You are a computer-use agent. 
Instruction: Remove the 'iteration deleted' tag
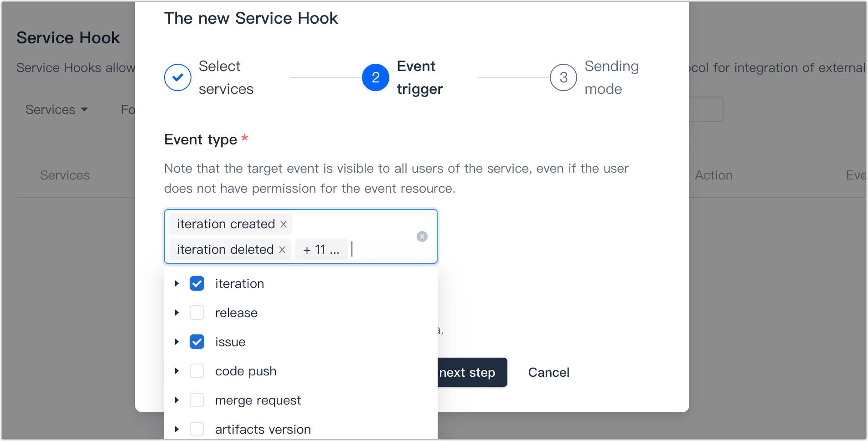click(282, 250)
